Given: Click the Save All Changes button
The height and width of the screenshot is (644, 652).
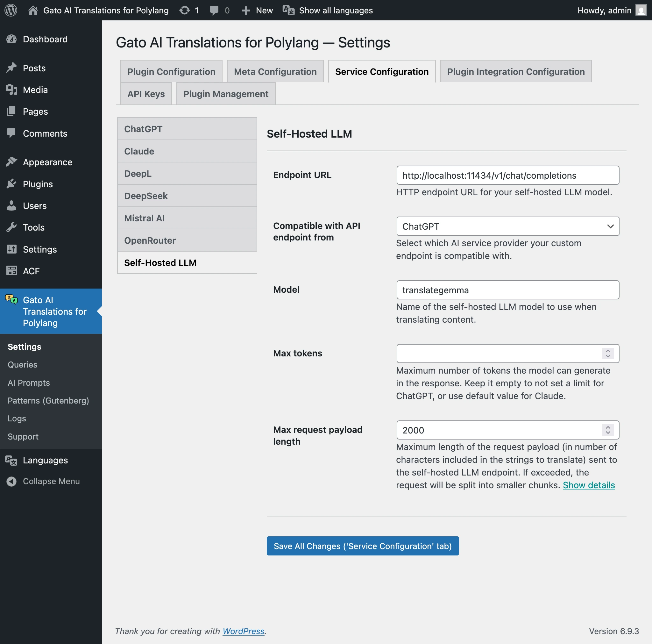Looking at the screenshot, I should point(362,546).
